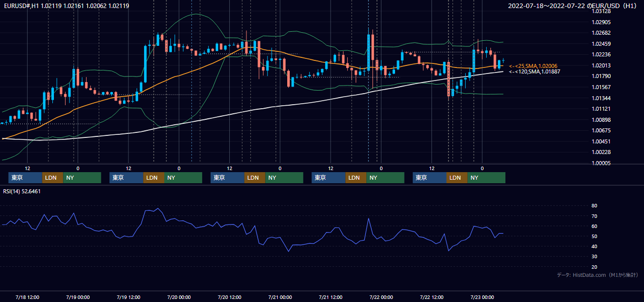The height and width of the screenshot is (302, 644).
Task: Click the LDN session box for 7/19
Action: click(154, 178)
